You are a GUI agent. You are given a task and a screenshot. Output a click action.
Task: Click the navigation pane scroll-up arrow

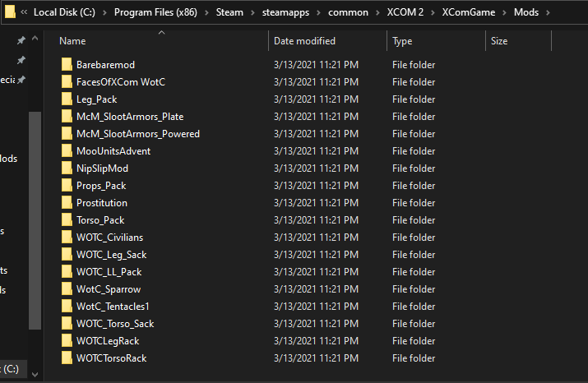tap(35, 39)
